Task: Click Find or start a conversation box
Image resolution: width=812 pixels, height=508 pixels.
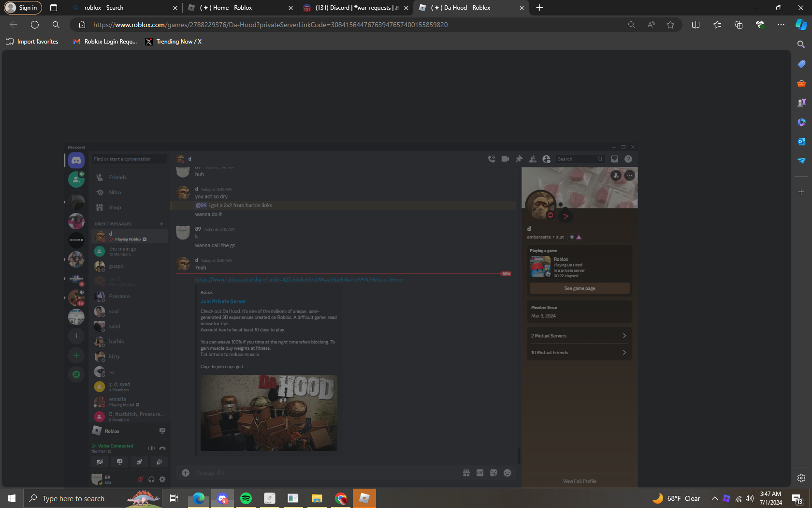Action: (x=130, y=159)
